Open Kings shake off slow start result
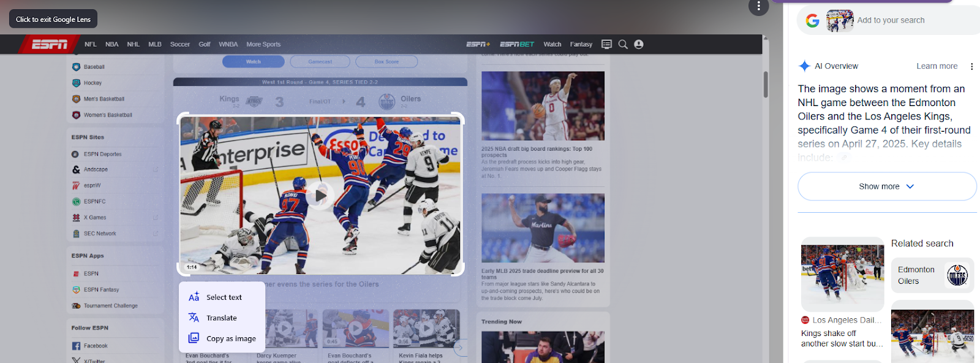 (842, 338)
